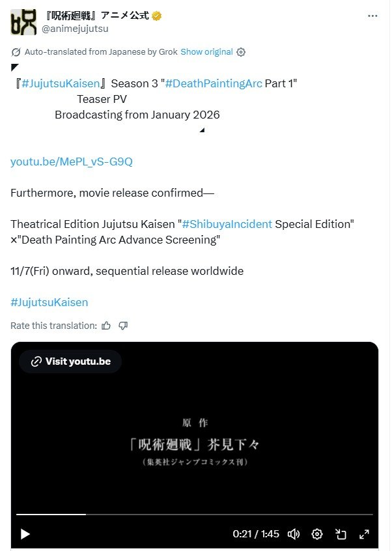Open the @animejujutsu handle
This screenshot has height=551, width=392.
[75, 29]
